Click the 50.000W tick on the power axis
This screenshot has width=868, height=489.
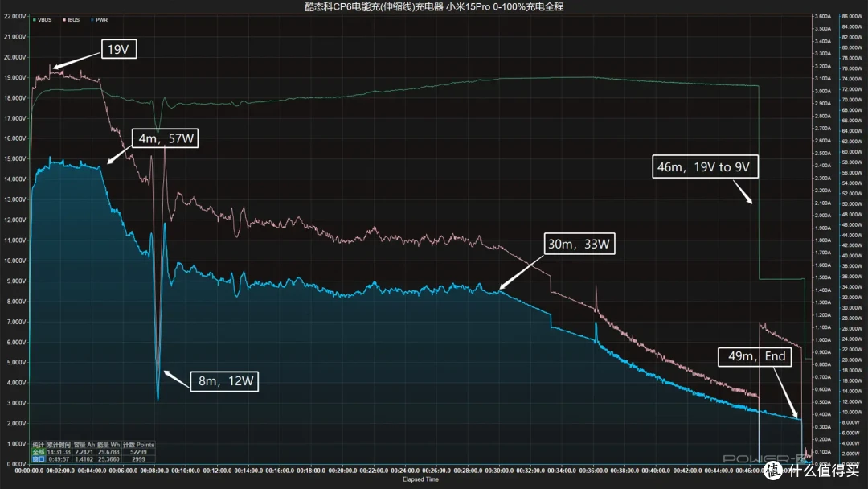pos(852,203)
